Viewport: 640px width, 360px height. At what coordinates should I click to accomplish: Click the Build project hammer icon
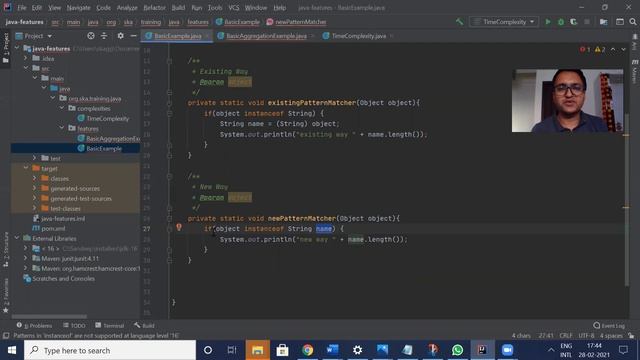[x=460, y=22]
